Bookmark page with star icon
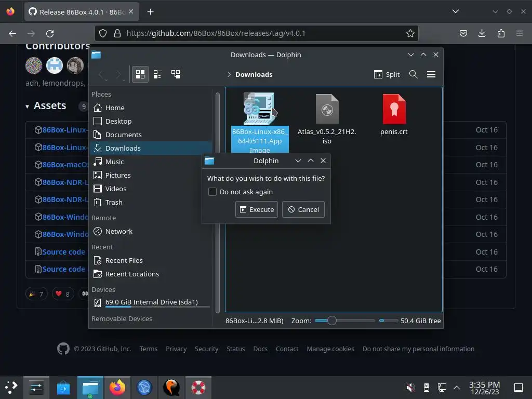Viewport: 532px width, 399px height. (x=410, y=33)
